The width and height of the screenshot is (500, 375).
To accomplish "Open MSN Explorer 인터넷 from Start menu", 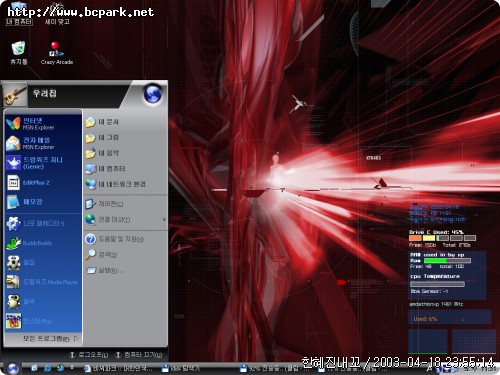I will (x=43, y=123).
